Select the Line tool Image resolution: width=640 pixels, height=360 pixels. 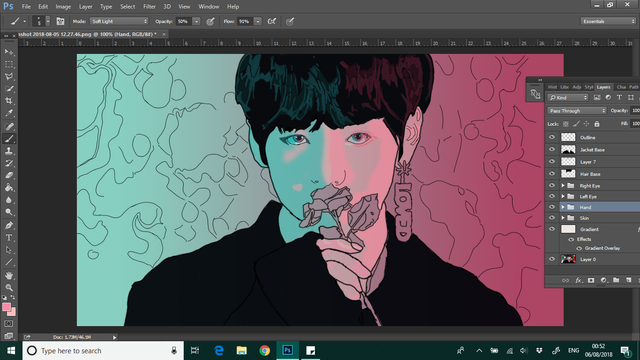[x=9, y=262]
